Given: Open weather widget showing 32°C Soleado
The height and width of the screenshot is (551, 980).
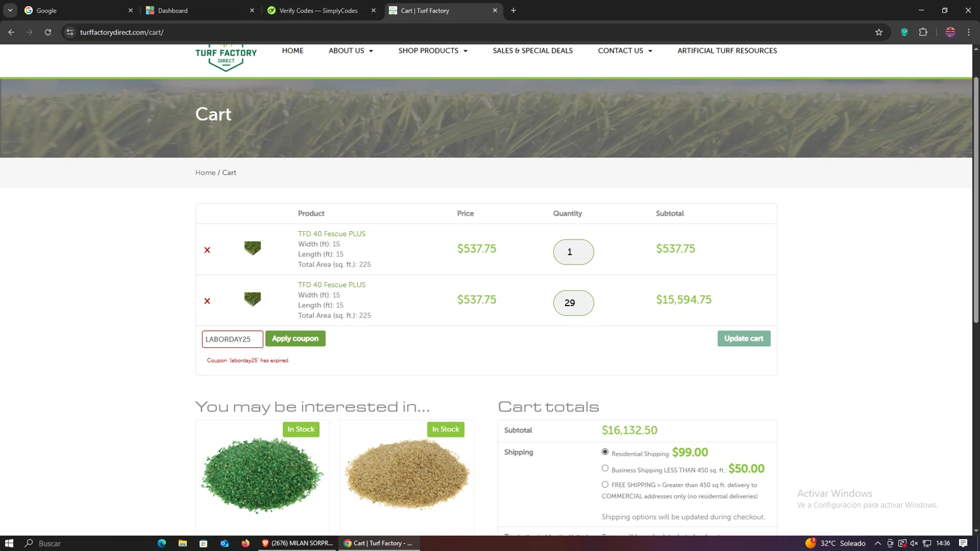Looking at the screenshot, I should [x=836, y=543].
